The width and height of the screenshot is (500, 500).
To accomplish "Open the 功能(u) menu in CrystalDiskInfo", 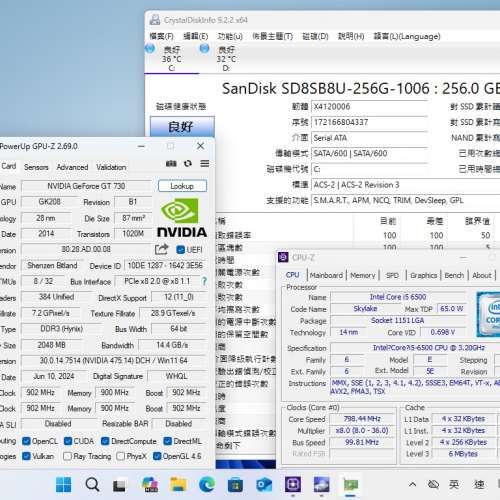I will click(x=230, y=36).
